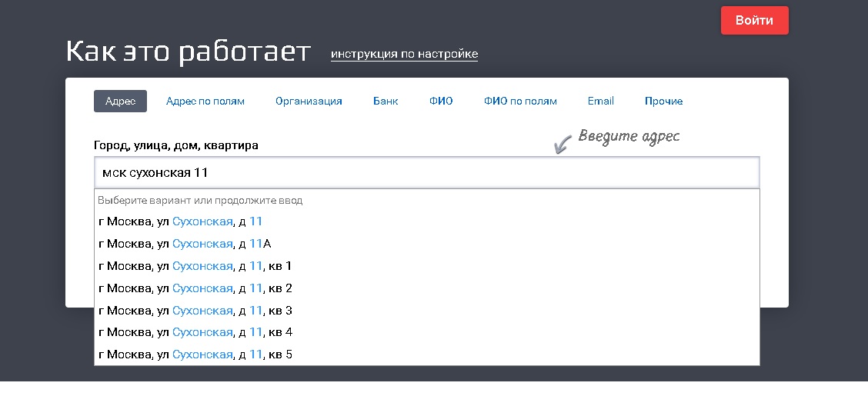Open ФИО по полям tab
This screenshot has width=868, height=406.
(x=520, y=101)
